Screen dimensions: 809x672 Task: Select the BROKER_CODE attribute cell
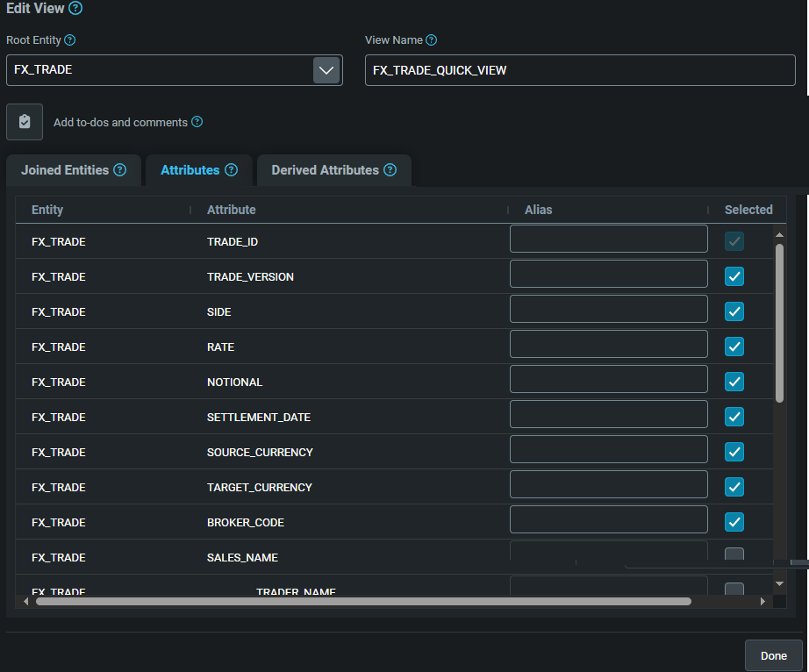(245, 522)
